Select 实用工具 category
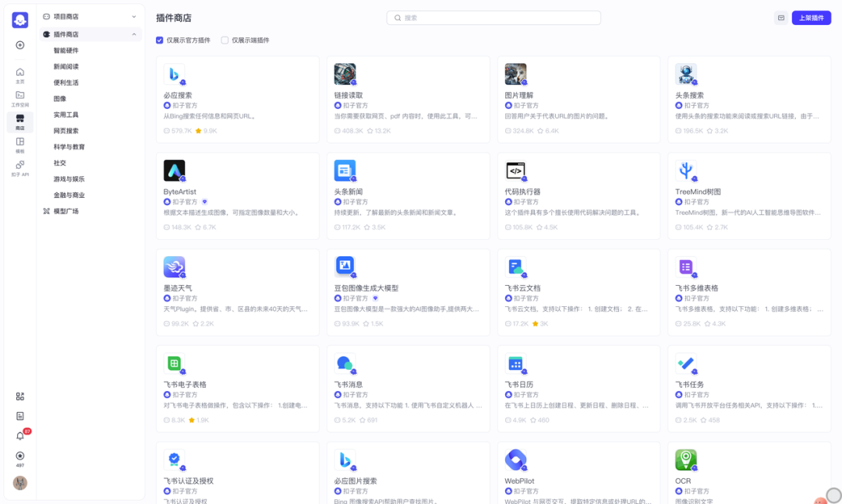This screenshot has width=842, height=504. 66,115
